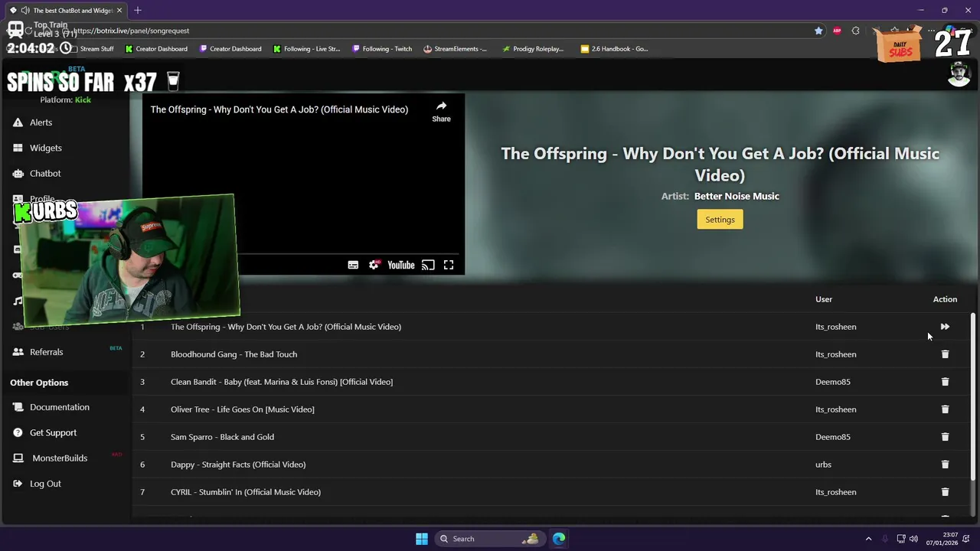The width and height of the screenshot is (980, 551).
Task: Select Dappy - Straight Facts title
Action: (238, 465)
